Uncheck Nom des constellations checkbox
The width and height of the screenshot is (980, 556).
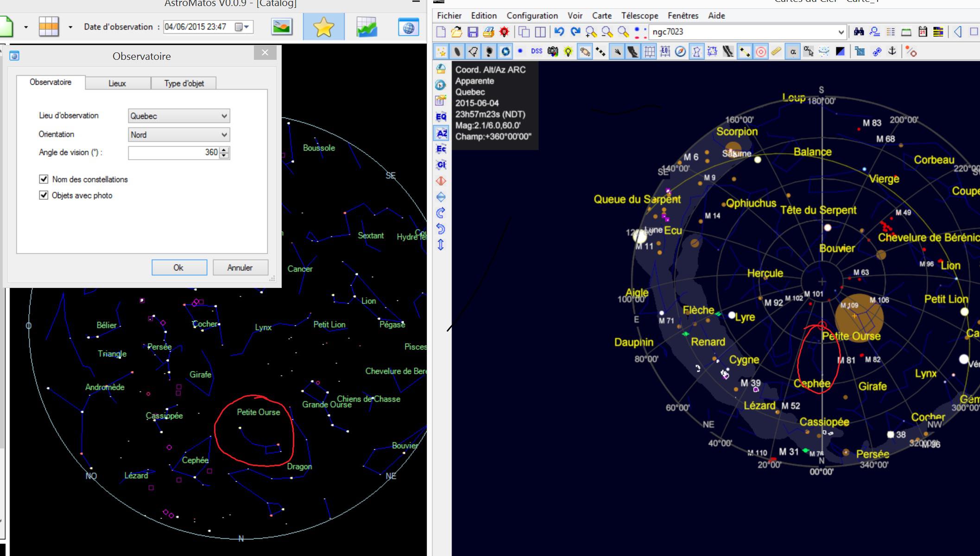[x=44, y=179]
